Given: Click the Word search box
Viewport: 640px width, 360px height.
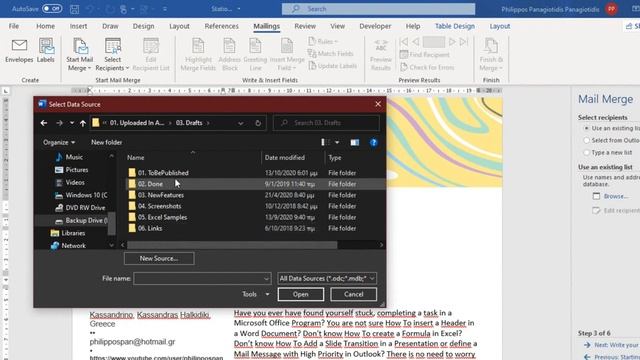Looking at the screenshot, I should 378,9.
